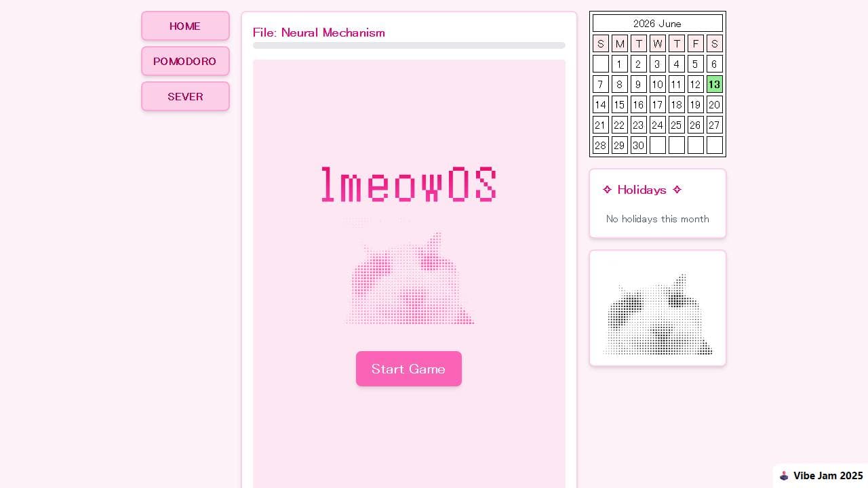868x488 pixels.
Task: Click the file progress bar
Action: pyautogui.click(x=409, y=45)
